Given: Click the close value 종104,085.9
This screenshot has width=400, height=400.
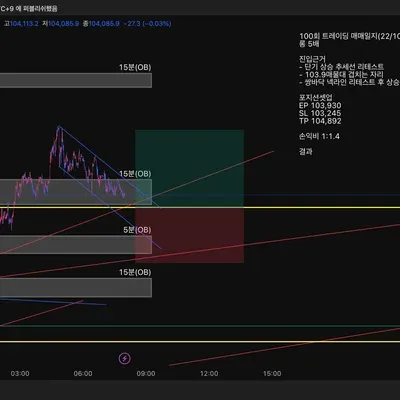Looking at the screenshot, I should pyautogui.click(x=101, y=24).
